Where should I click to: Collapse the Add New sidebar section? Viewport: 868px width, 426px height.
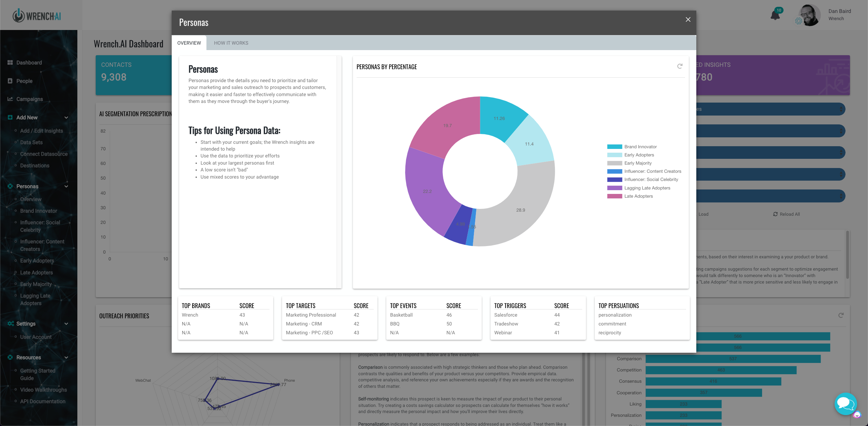66,118
